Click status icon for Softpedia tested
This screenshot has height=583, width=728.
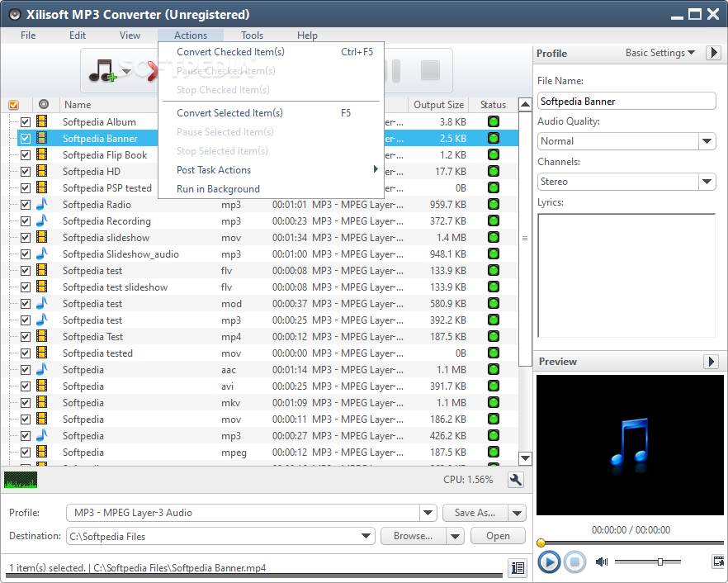click(x=494, y=353)
